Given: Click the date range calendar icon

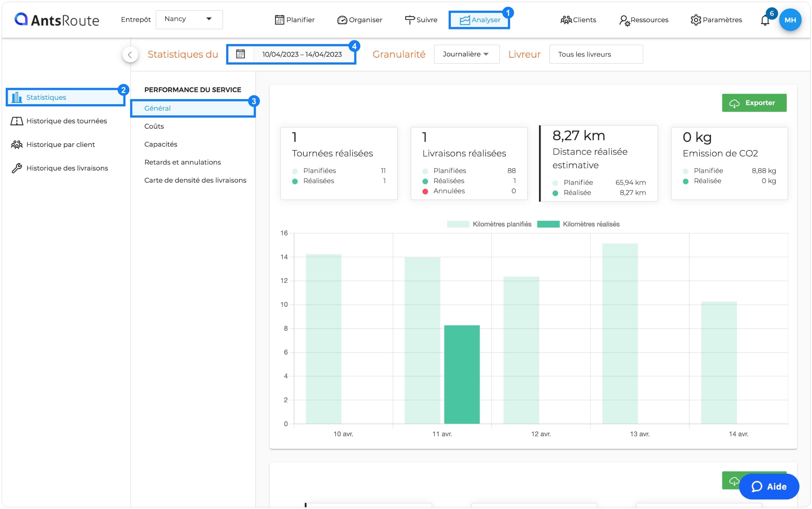Looking at the screenshot, I should (x=240, y=54).
